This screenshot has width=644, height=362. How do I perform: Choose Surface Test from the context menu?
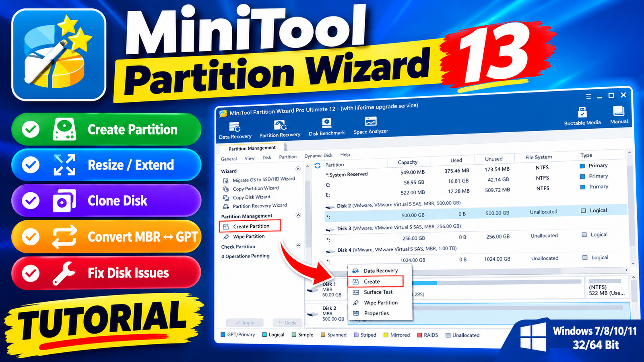point(380,292)
